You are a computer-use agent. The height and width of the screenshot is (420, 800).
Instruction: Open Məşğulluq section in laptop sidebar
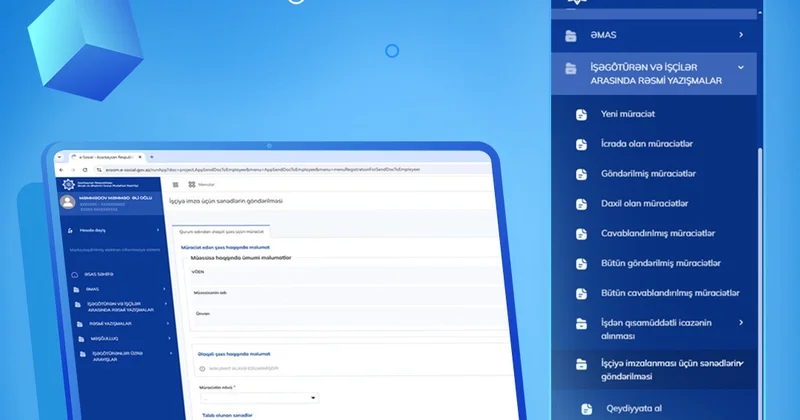tap(105, 338)
